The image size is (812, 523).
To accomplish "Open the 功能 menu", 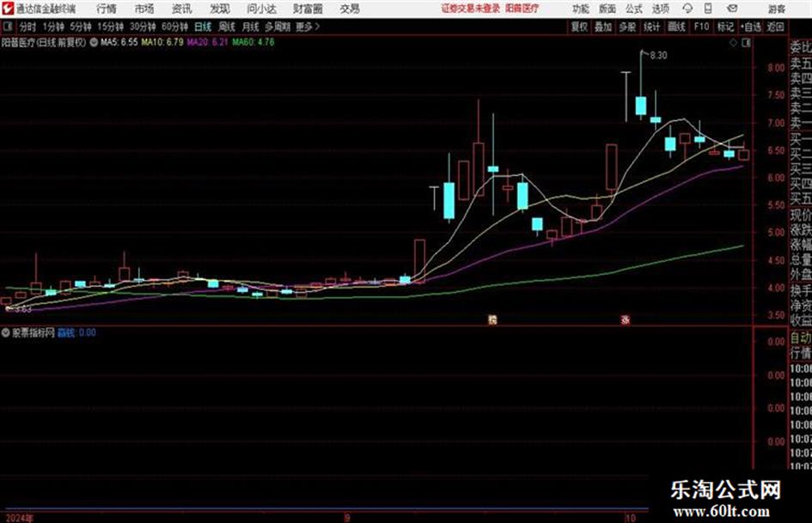I will point(581,9).
